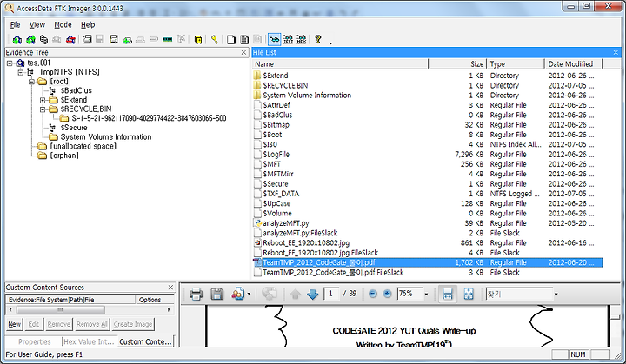
Task: Click the key icon to detect EFS encryption
Action: tap(215, 39)
